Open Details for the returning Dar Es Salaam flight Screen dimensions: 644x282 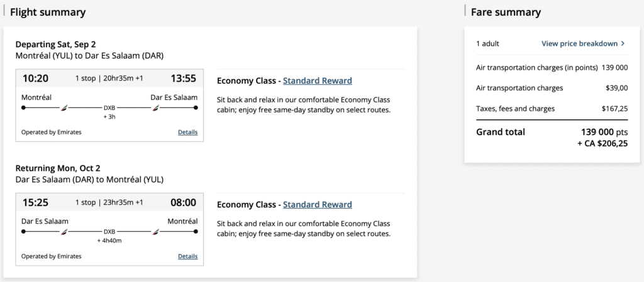click(187, 256)
